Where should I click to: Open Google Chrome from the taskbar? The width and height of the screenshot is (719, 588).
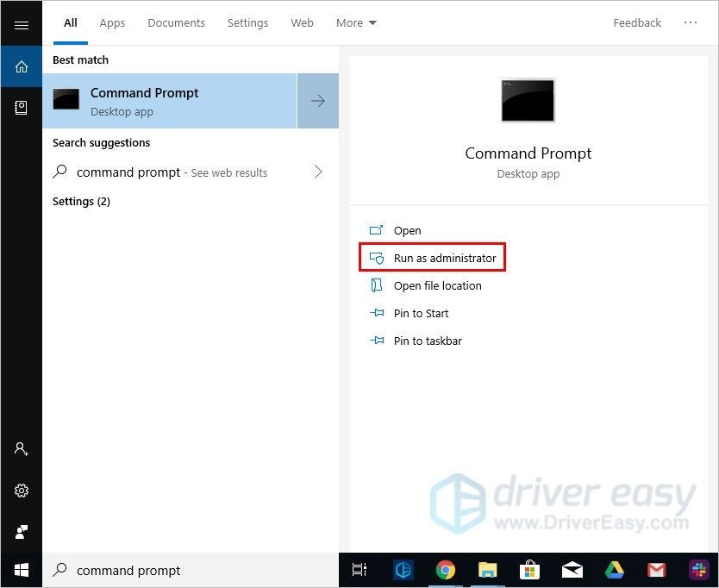(x=445, y=570)
